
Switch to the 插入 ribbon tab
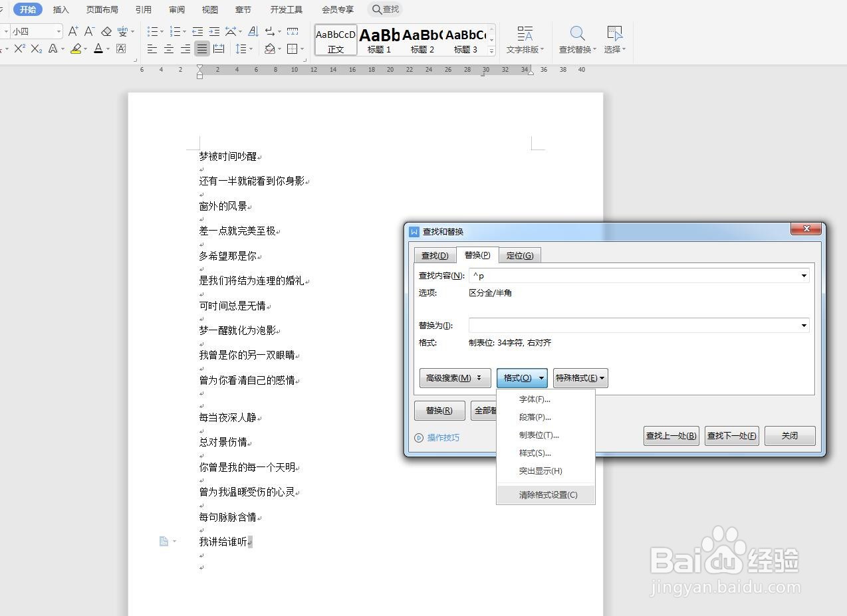click(60, 9)
